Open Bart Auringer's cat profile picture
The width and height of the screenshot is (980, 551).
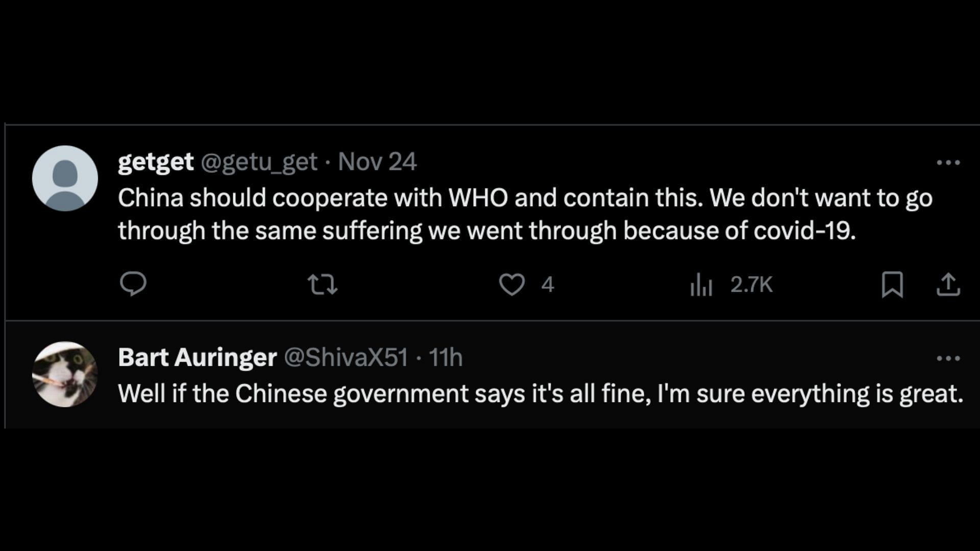[x=65, y=374]
